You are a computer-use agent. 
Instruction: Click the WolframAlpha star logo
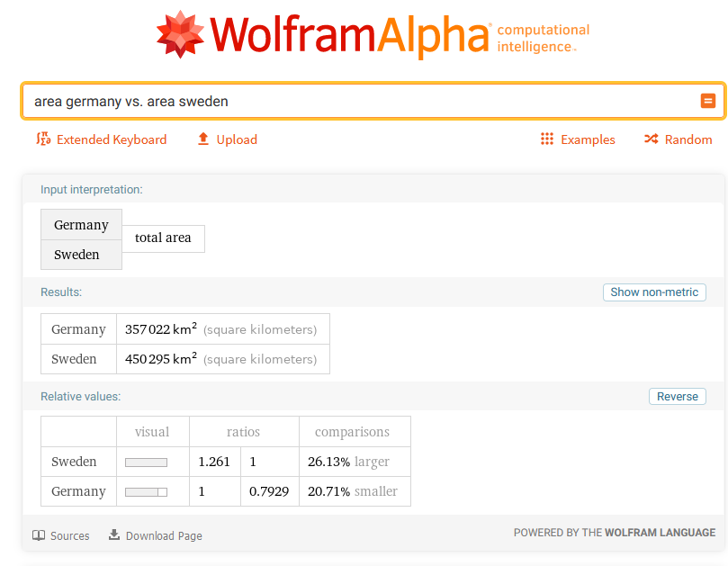tap(180, 34)
